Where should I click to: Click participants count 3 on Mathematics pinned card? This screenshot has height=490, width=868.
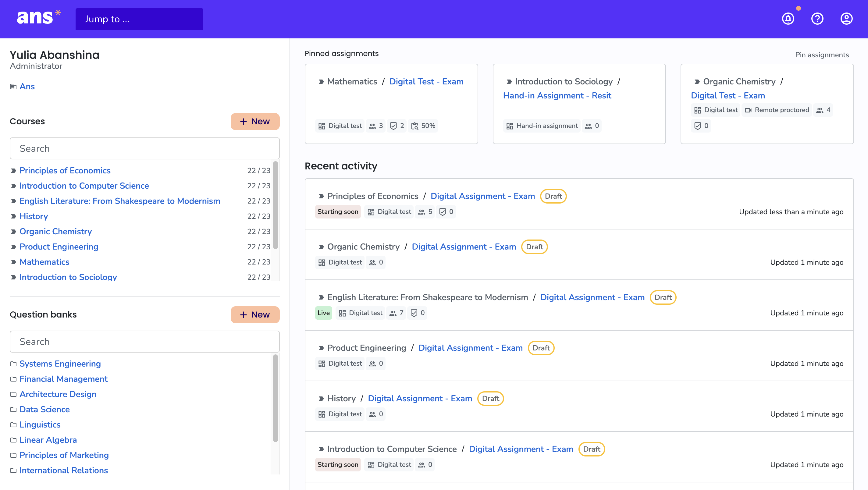[x=376, y=126]
